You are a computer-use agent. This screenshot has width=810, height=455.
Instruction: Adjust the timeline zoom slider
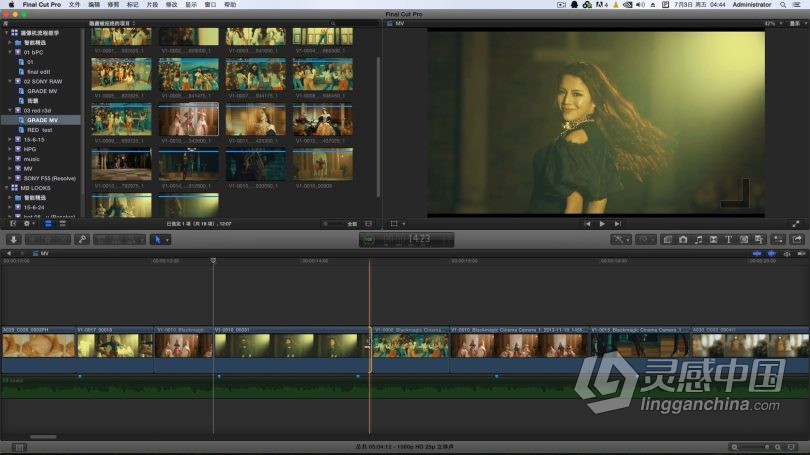pos(756,447)
